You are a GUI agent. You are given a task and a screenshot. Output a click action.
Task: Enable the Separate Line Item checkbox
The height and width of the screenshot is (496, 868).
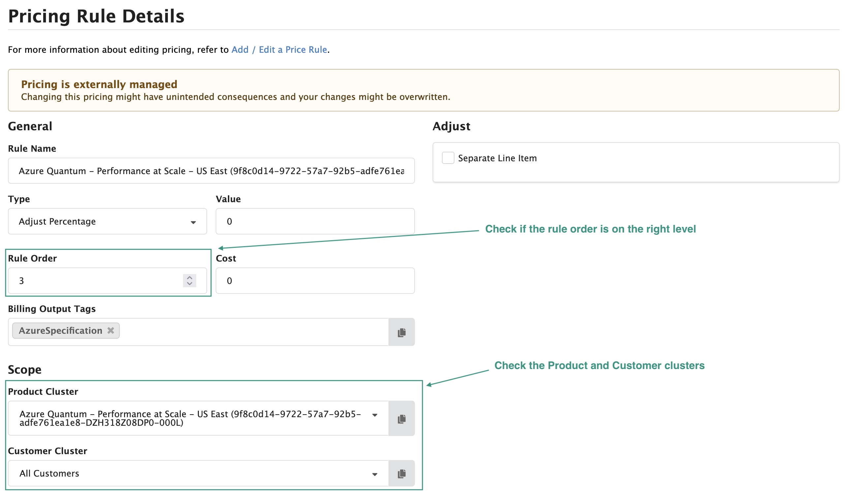click(x=448, y=158)
